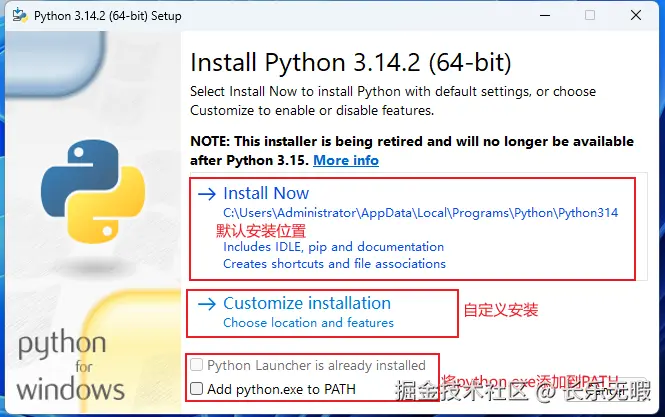
Task: Click the disabled Python Launcher checkbox
Action: coord(196,364)
